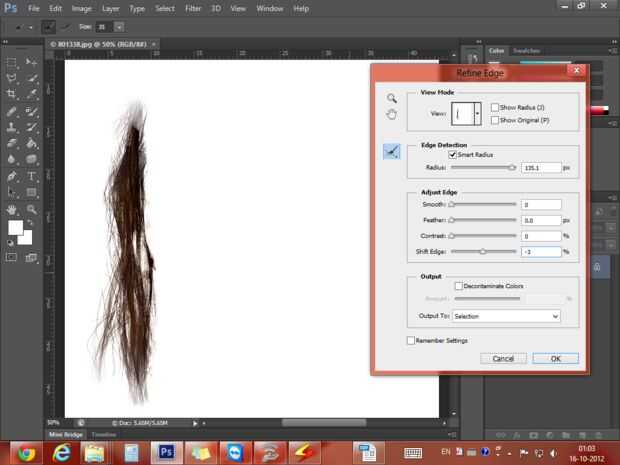
Task: Open Google Chrome from the taskbar
Action: point(26,452)
